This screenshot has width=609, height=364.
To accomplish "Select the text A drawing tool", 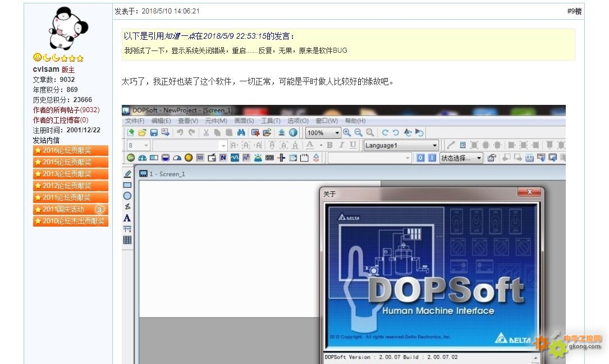I will coord(127,218).
